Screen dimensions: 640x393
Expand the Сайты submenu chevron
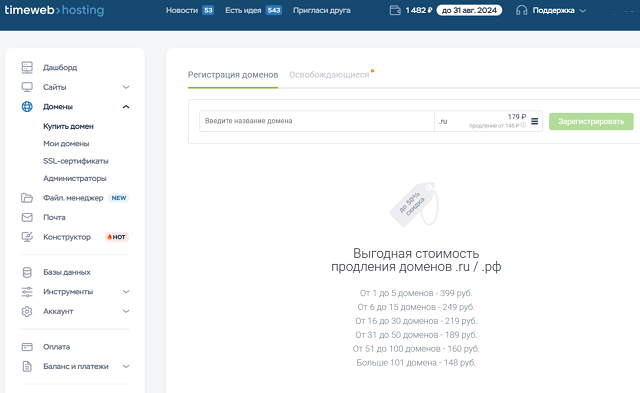coord(126,87)
